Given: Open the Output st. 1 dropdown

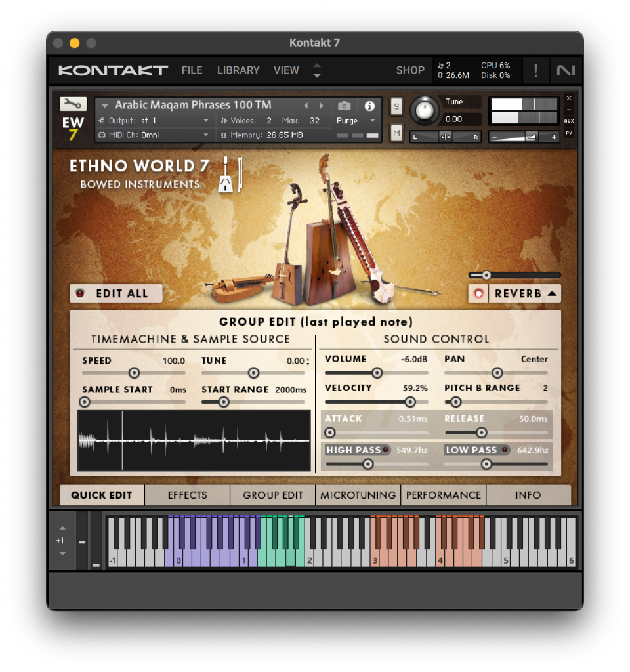Looking at the screenshot, I should 205,121.
